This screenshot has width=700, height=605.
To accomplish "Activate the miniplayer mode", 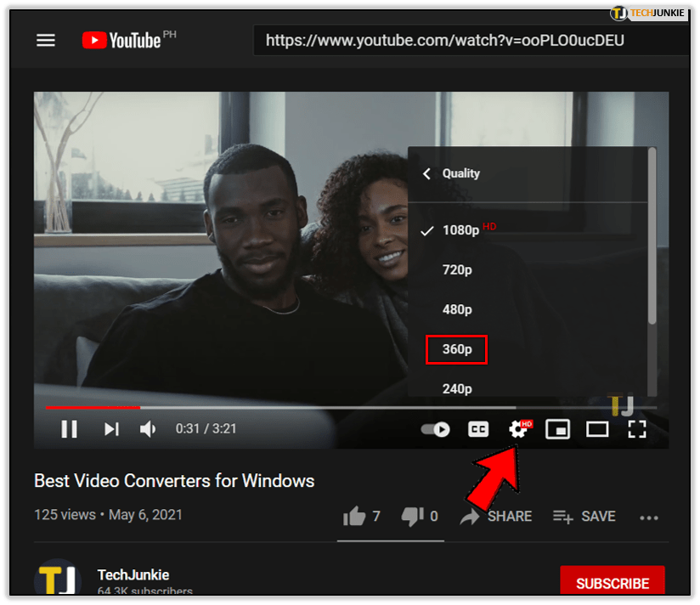I will click(x=557, y=429).
